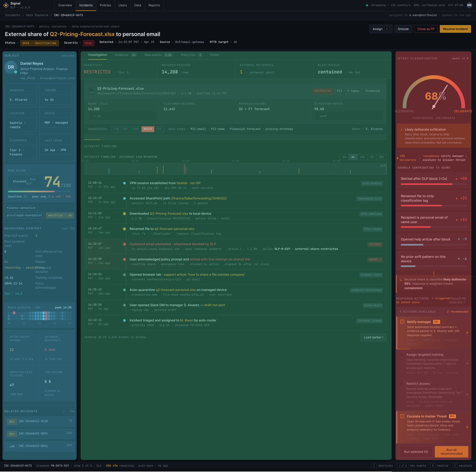The image size is (476, 472).
Task: Open the Reports menu
Action: 154,5
